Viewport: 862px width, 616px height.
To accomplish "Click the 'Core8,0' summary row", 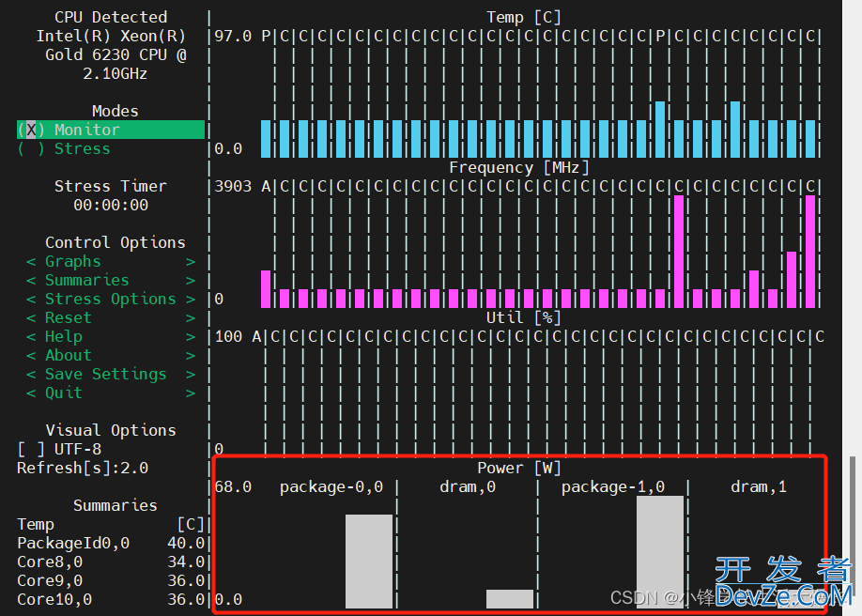I will [x=111, y=562].
